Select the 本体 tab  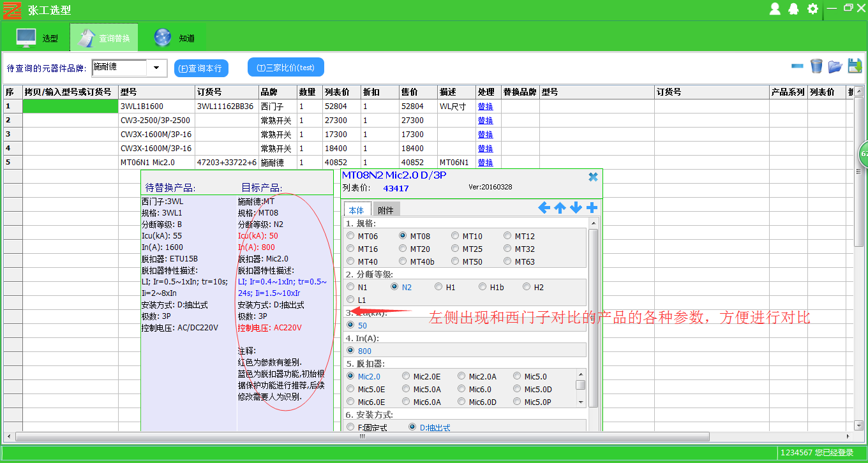[x=357, y=210]
